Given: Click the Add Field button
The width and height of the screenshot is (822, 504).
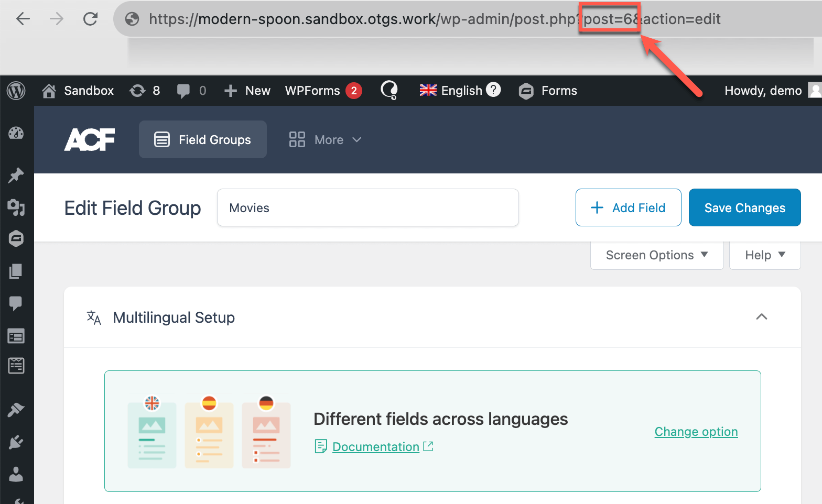Looking at the screenshot, I should pyautogui.click(x=629, y=207).
